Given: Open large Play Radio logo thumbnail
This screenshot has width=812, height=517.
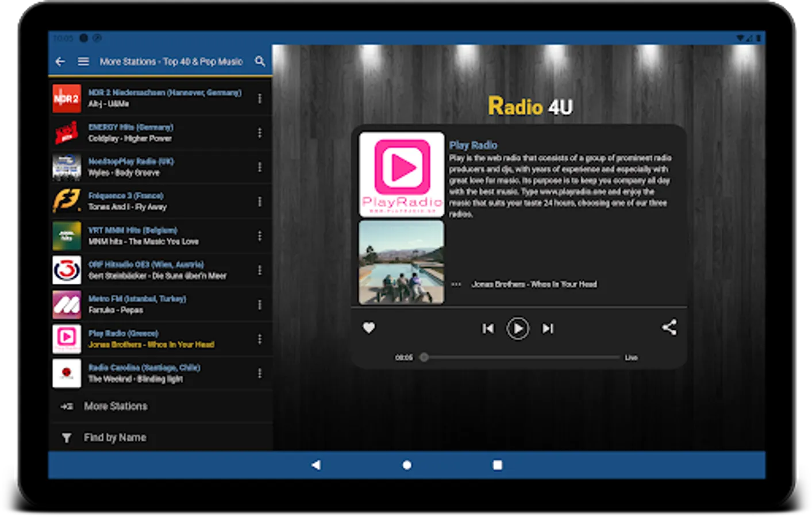Looking at the screenshot, I should pyautogui.click(x=402, y=174).
